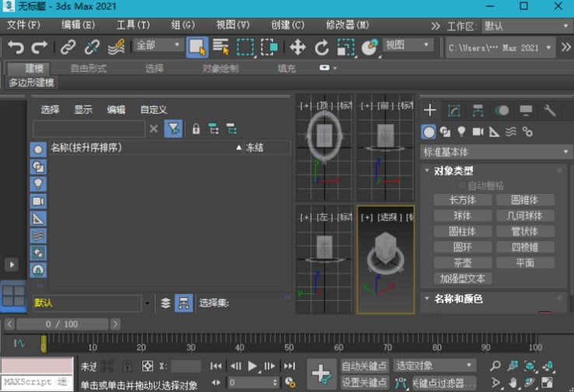Viewport: 574px width, 392px height.
Task: Open the Motion panel tab
Action: 502,110
